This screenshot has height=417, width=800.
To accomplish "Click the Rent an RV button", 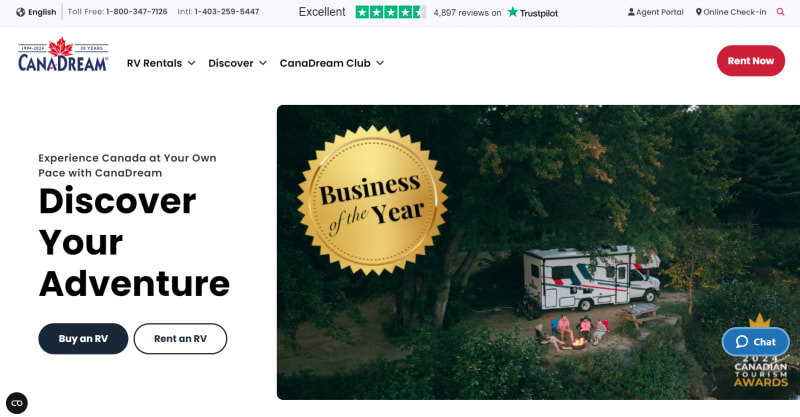I will 180,338.
